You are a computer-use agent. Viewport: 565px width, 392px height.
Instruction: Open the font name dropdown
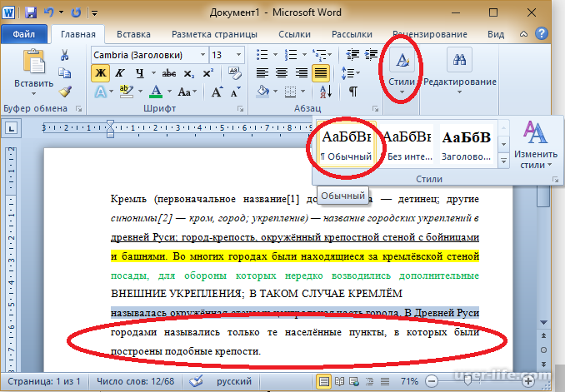point(202,55)
